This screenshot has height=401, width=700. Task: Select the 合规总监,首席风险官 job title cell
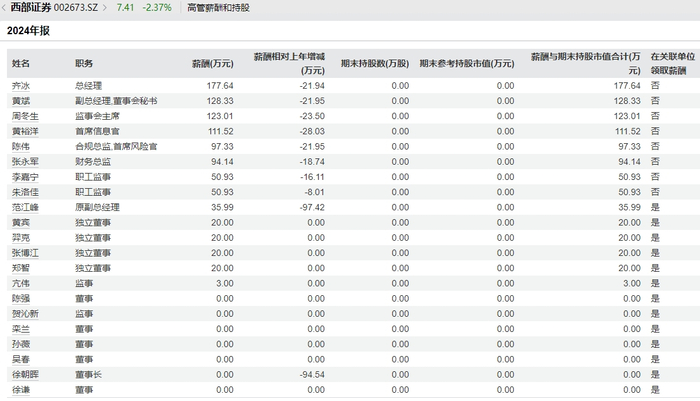coord(116,146)
